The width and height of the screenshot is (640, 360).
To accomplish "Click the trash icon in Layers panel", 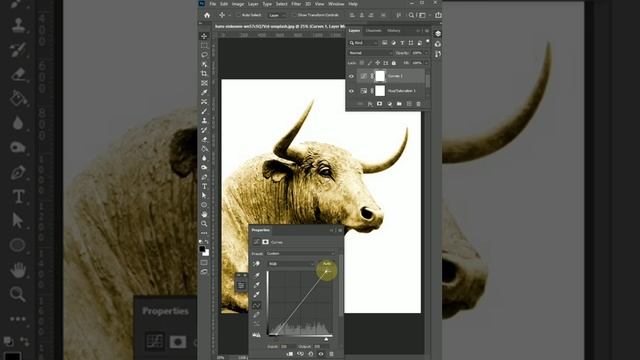I will click(x=418, y=104).
